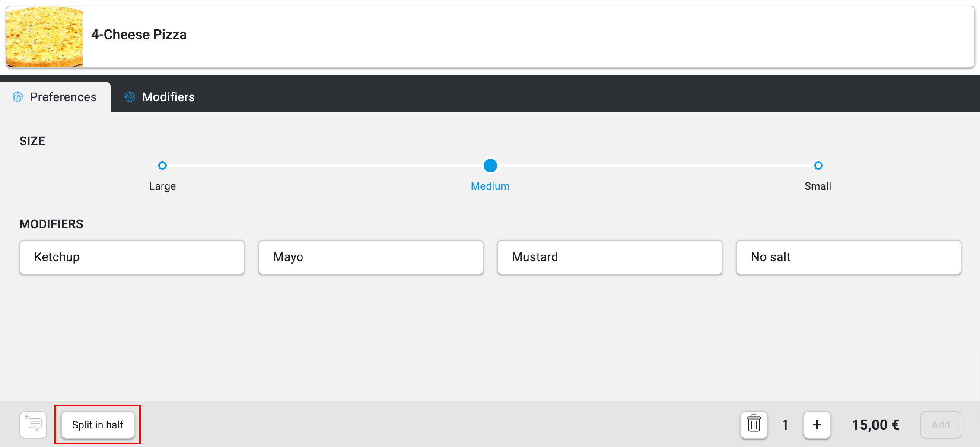Select the Medium size dot
This screenshot has width=980, height=447.
(490, 166)
